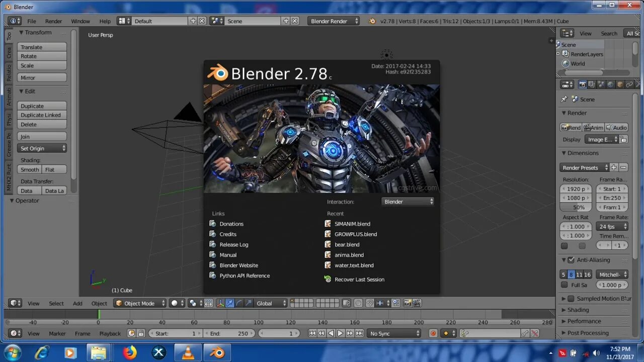Click the lock icon next to Display dropdown

[x=623, y=139]
